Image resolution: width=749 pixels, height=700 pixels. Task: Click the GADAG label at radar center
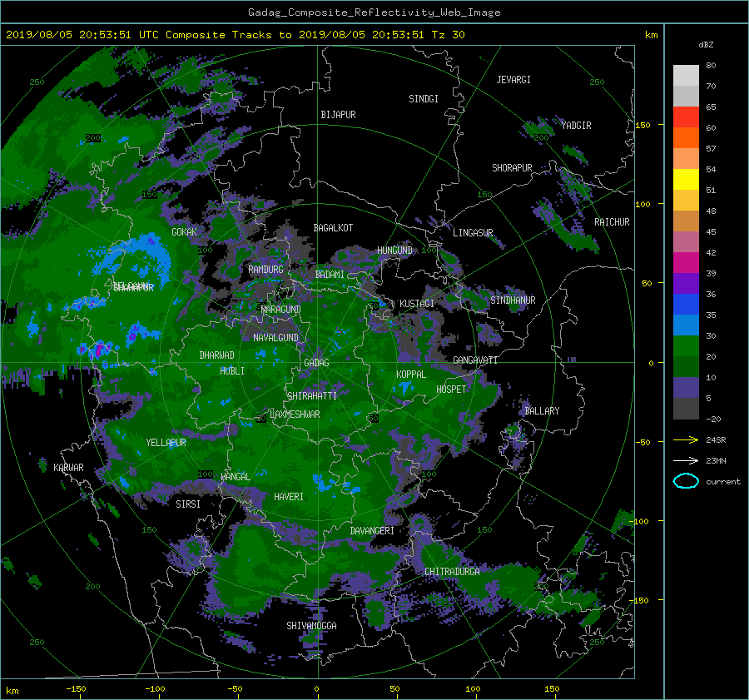point(316,363)
